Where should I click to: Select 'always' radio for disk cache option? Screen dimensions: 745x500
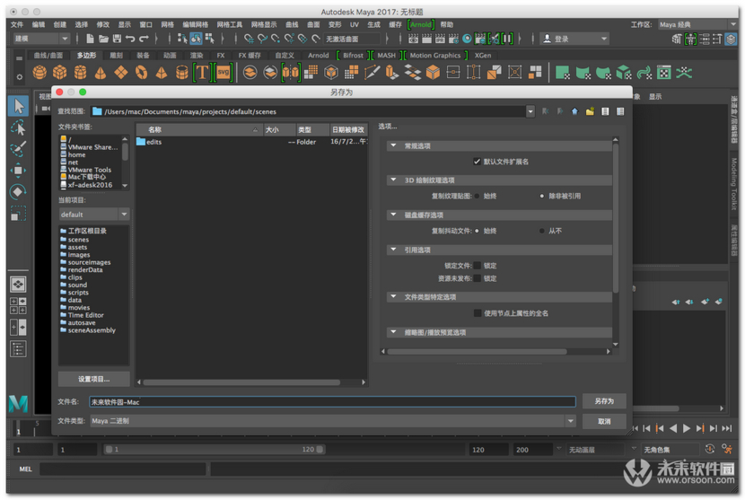point(477,231)
